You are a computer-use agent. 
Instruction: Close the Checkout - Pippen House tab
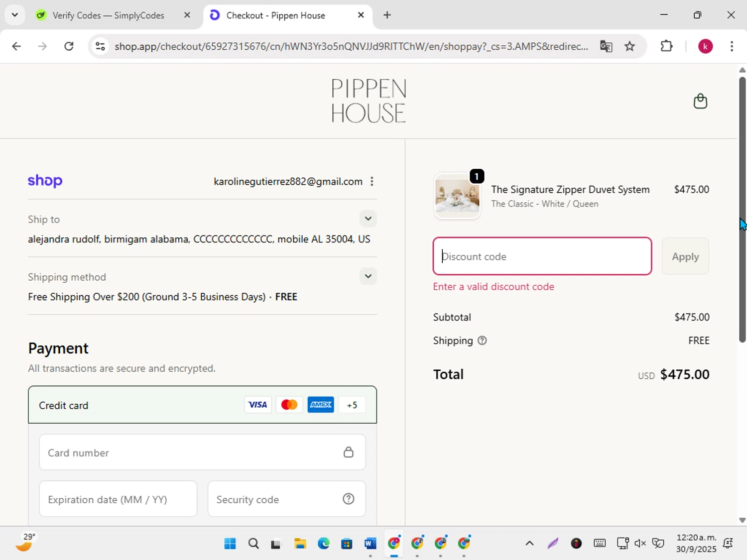coord(361,15)
